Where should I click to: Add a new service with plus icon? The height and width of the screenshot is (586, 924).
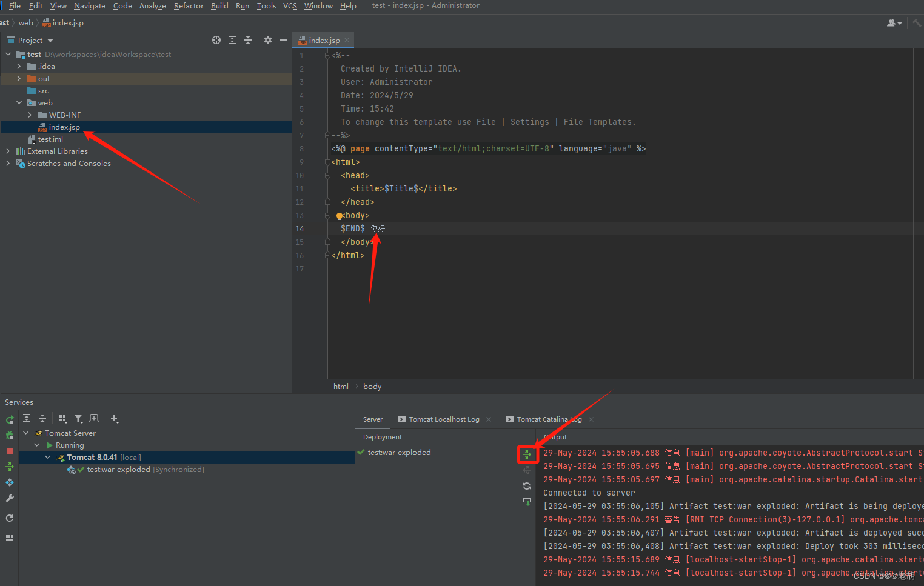tap(115, 419)
